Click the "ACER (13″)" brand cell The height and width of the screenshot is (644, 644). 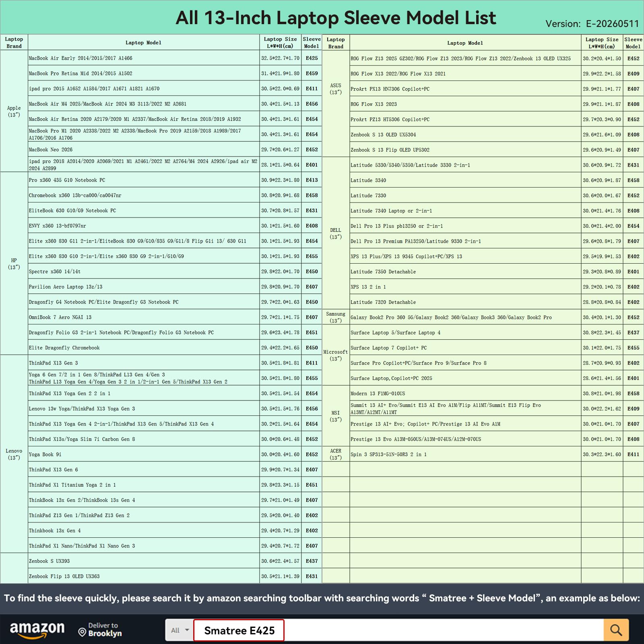(x=336, y=454)
